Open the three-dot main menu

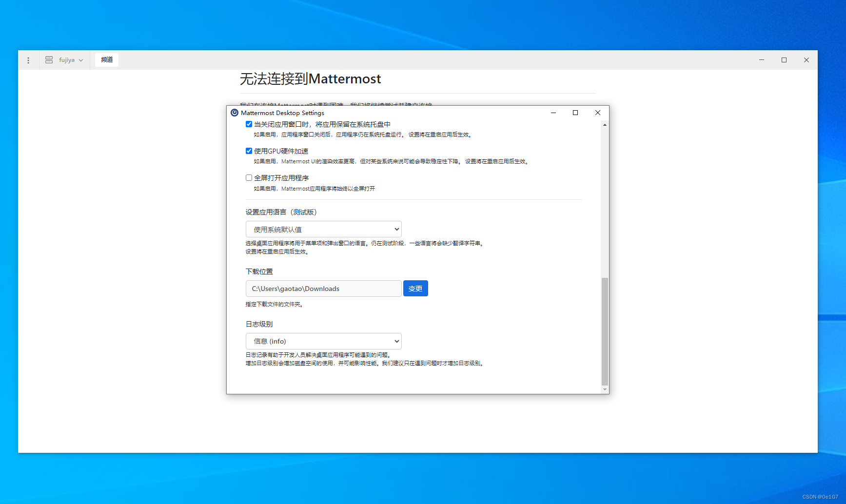[x=28, y=60]
